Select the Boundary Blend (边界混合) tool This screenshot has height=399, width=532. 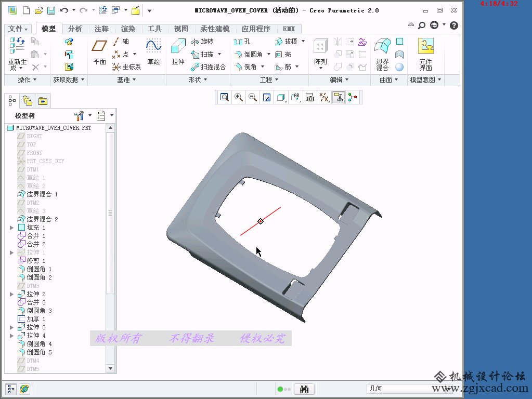click(x=382, y=54)
